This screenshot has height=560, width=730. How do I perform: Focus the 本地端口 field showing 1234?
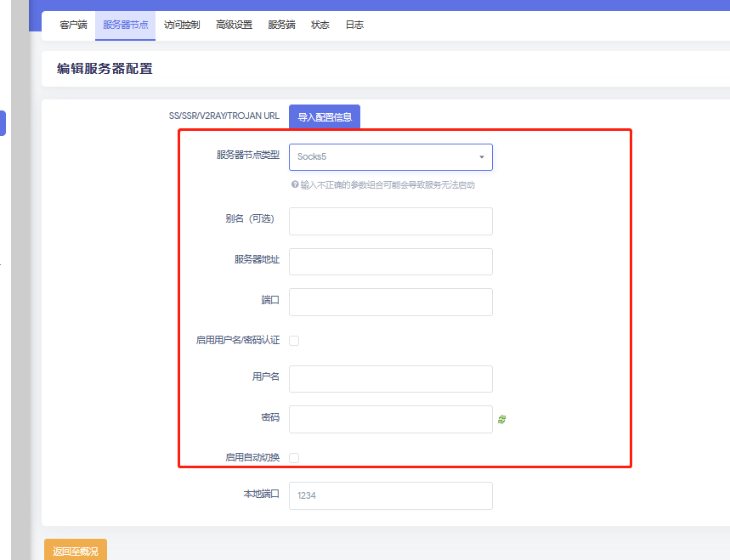click(390, 495)
